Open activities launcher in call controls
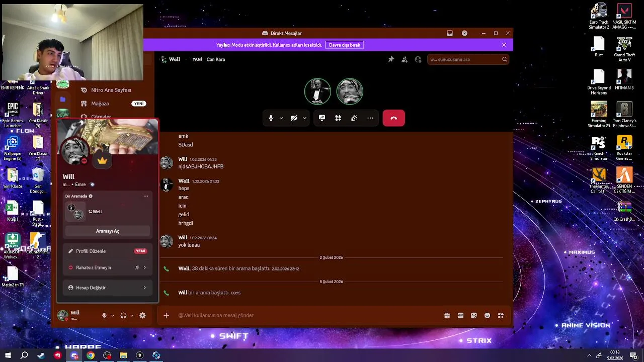The height and width of the screenshot is (362, 644). pos(338,118)
